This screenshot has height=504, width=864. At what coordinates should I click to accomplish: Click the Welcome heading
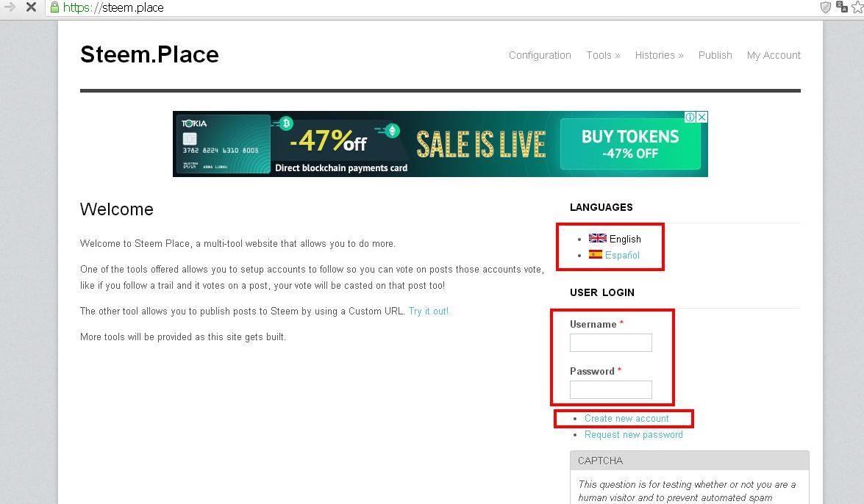[117, 209]
